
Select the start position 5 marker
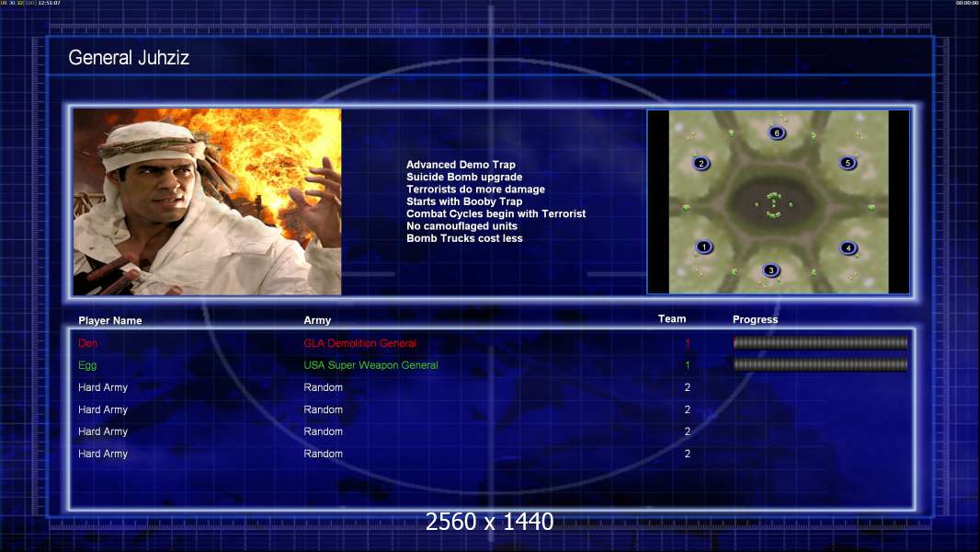click(848, 163)
